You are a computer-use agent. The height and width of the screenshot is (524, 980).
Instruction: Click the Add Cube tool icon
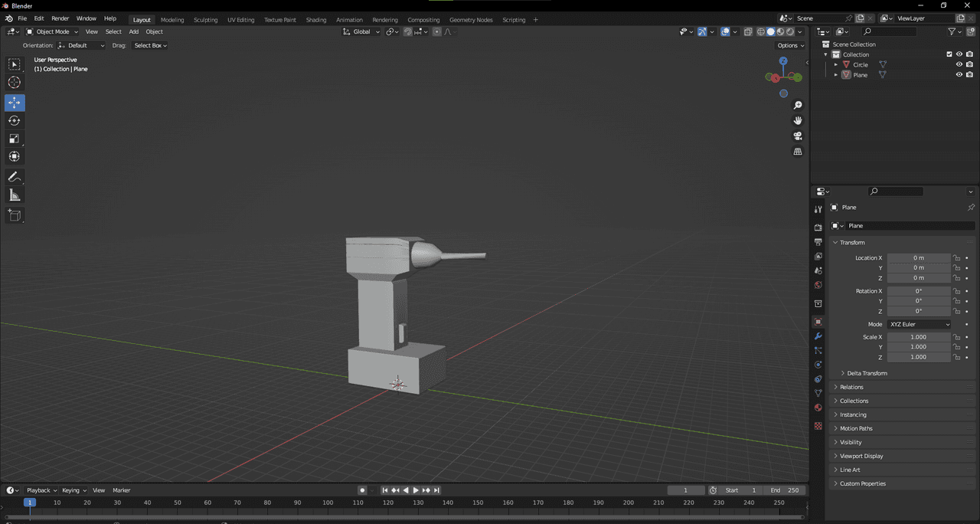(x=15, y=215)
